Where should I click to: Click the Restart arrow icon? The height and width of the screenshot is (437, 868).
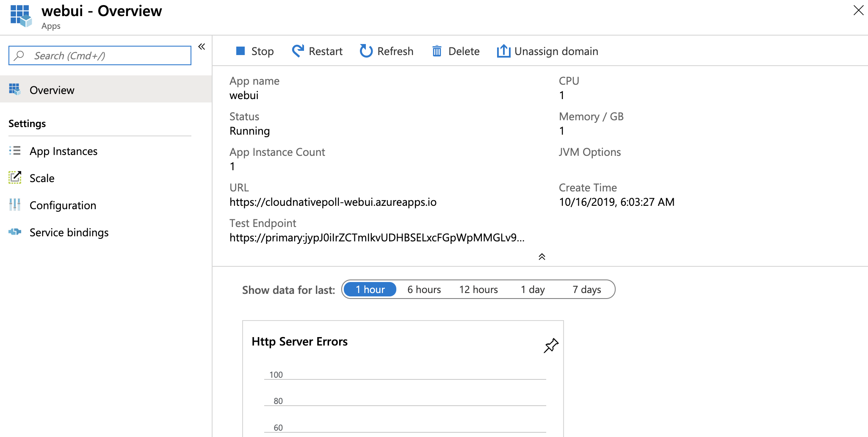pos(298,51)
